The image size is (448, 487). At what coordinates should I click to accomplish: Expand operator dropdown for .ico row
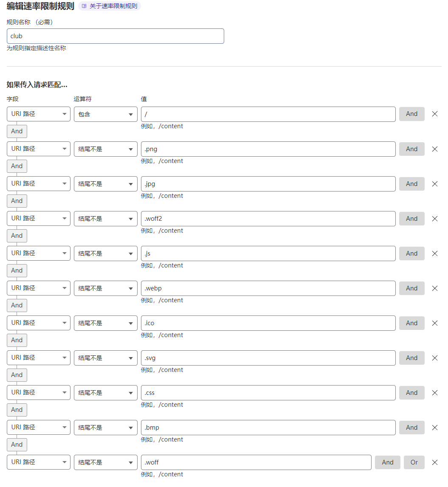pos(105,323)
